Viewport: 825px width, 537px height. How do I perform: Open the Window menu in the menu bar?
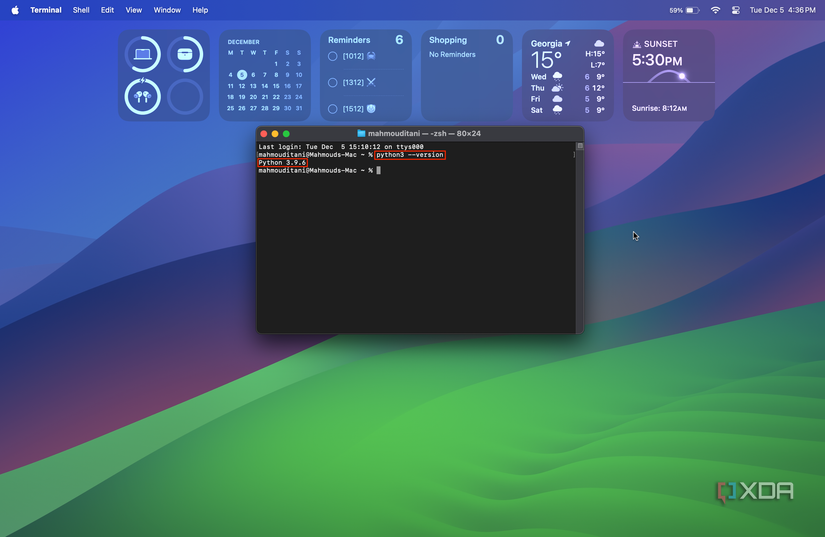167,10
